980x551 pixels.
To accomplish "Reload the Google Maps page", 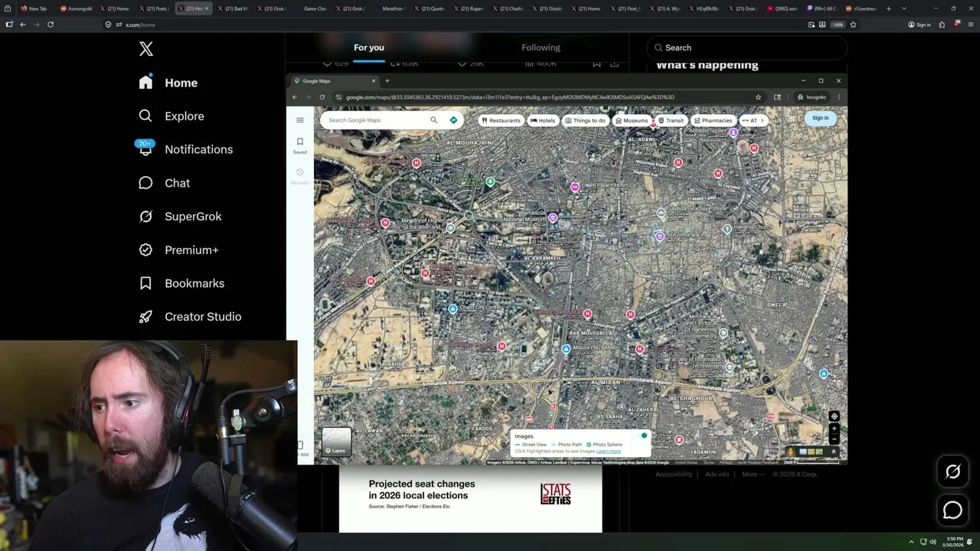I will coord(322,97).
